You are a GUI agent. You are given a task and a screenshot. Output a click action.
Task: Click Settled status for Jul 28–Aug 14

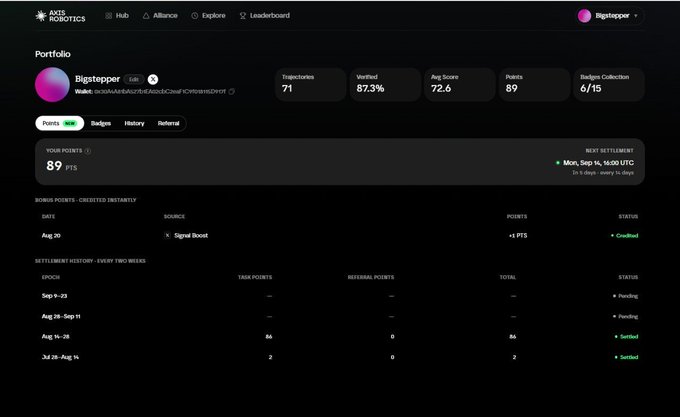[627, 357]
